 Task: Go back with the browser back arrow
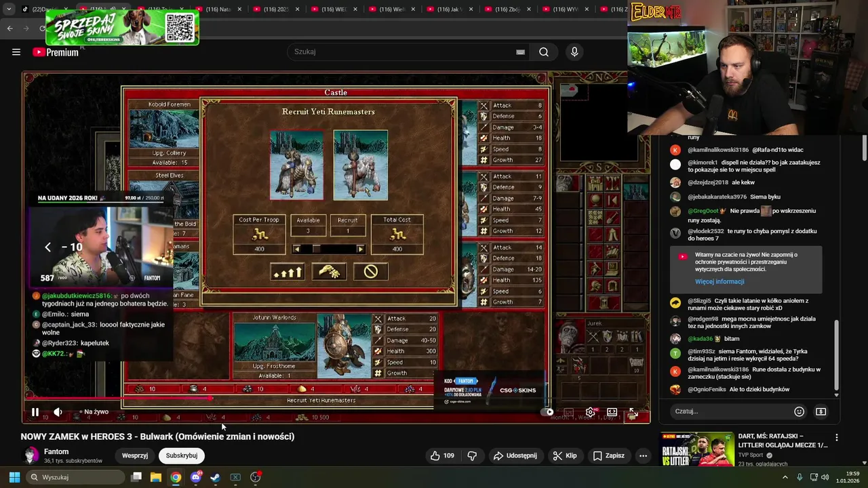pyautogui.click(x=9, y=28)
